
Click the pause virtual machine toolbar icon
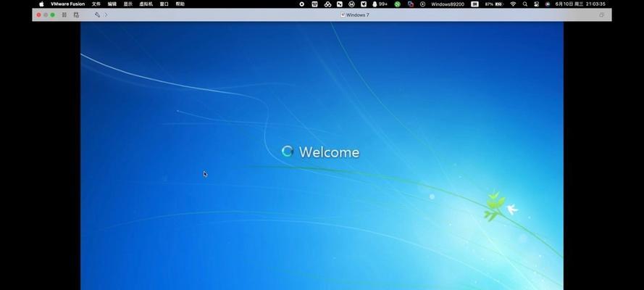(x=64, y=14)
